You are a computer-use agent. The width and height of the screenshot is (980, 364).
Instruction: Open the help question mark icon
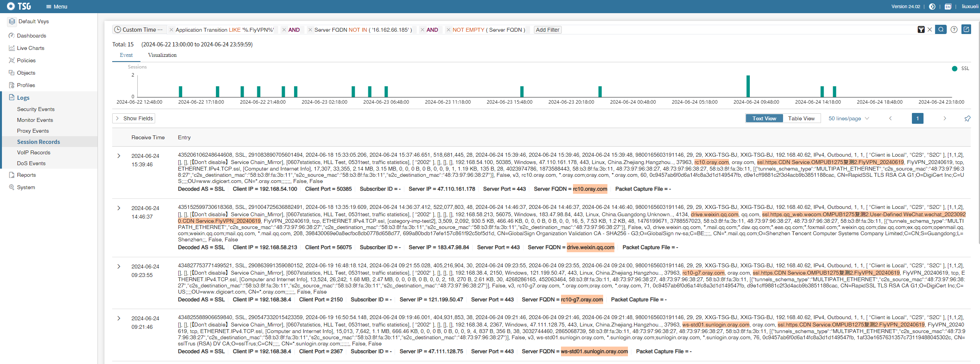click(x=954, y=30)
